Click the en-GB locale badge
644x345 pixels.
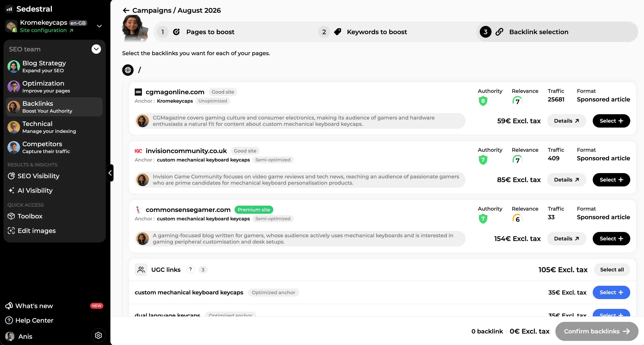pos(78,23)
